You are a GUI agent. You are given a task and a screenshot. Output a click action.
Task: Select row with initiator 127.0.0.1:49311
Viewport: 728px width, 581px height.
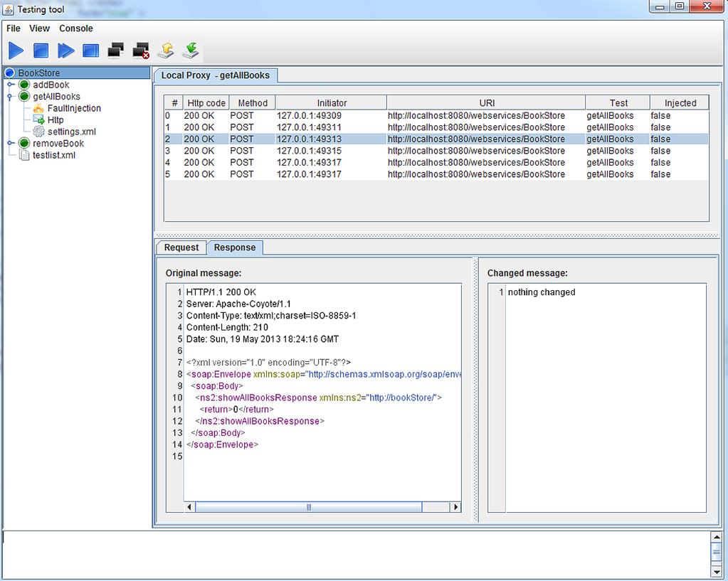[436, 127]
